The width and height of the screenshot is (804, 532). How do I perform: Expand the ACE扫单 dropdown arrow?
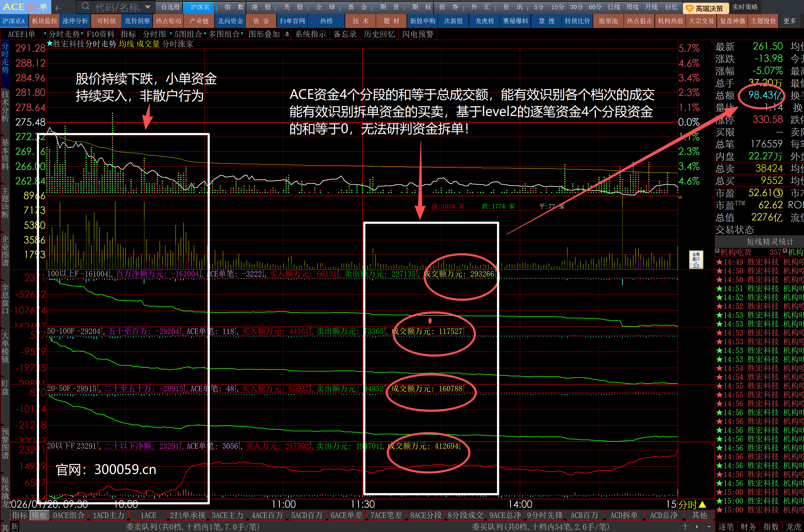(45, 34)
